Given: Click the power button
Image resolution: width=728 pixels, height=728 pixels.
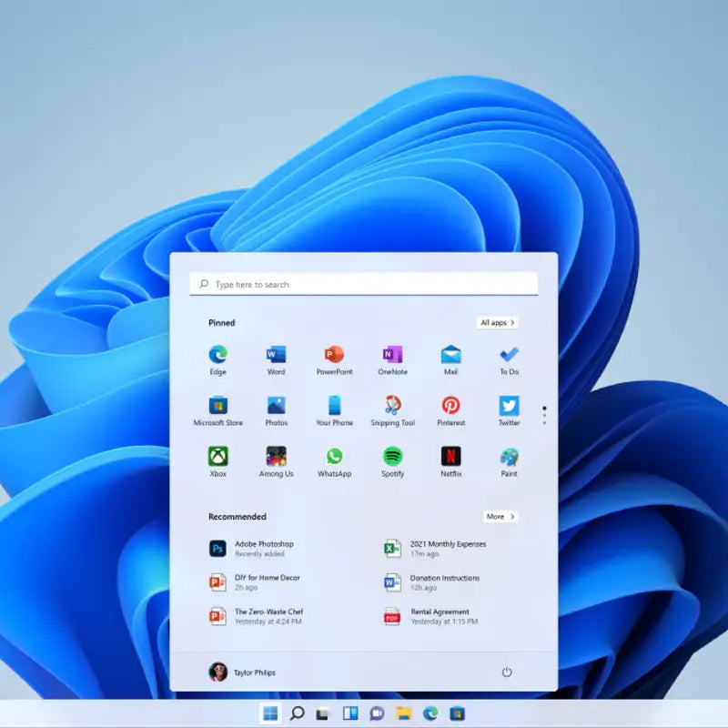Looking at the screenshot, I should pyautogui.click(x=507, y=672).
